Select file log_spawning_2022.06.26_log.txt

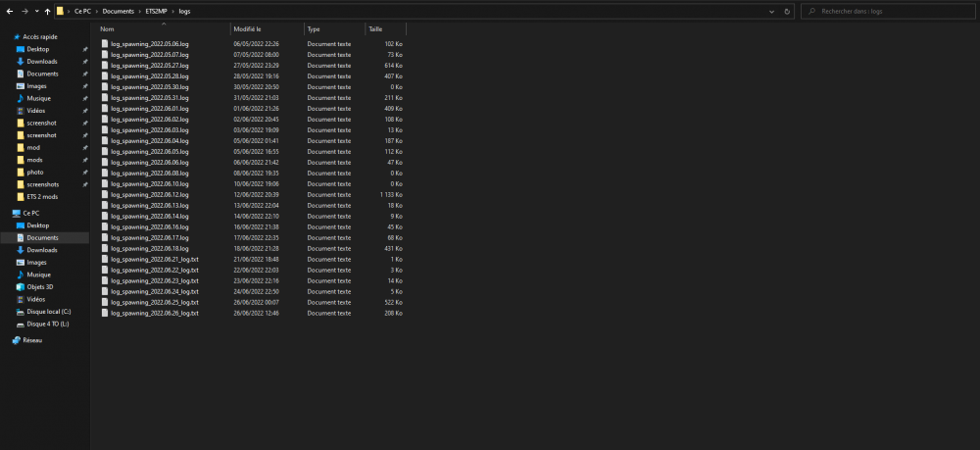[x=154, y=313]
